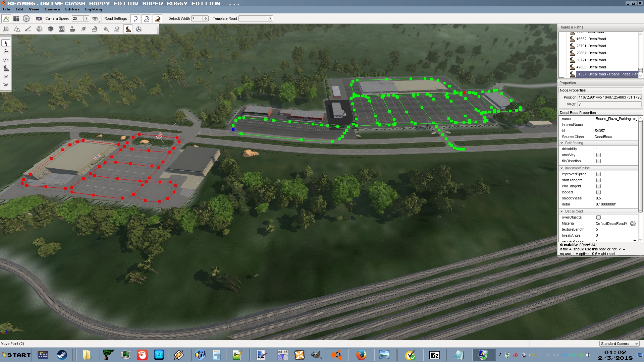The image size is (644, 362).
Task: Open the Mesh Road Editor icon
Action: click(95, 29)
